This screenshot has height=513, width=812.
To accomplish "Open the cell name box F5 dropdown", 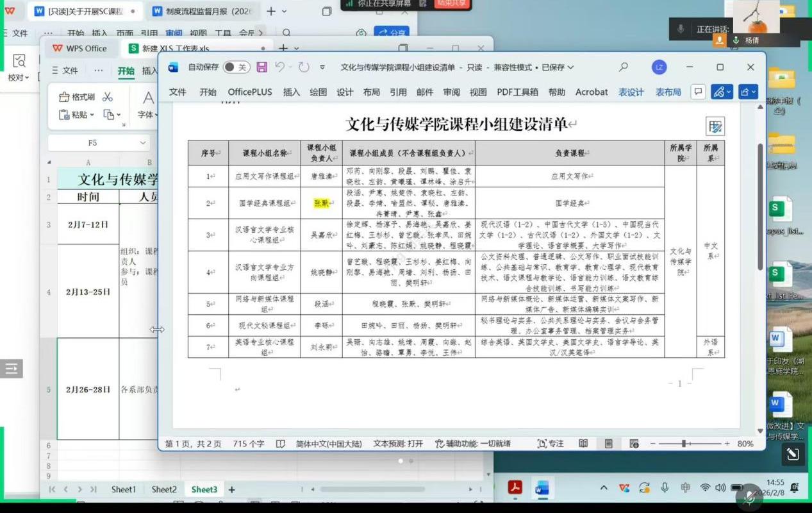I will coord(142,143).
